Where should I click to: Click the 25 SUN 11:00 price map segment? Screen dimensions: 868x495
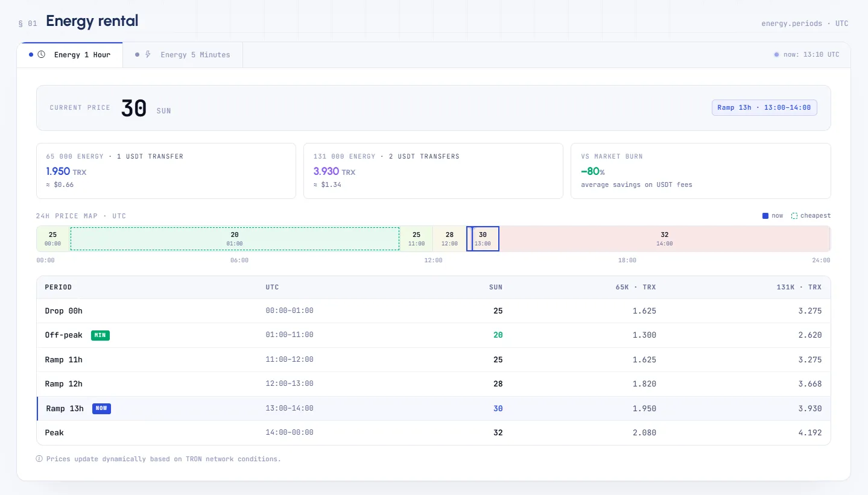pos(416,239)
